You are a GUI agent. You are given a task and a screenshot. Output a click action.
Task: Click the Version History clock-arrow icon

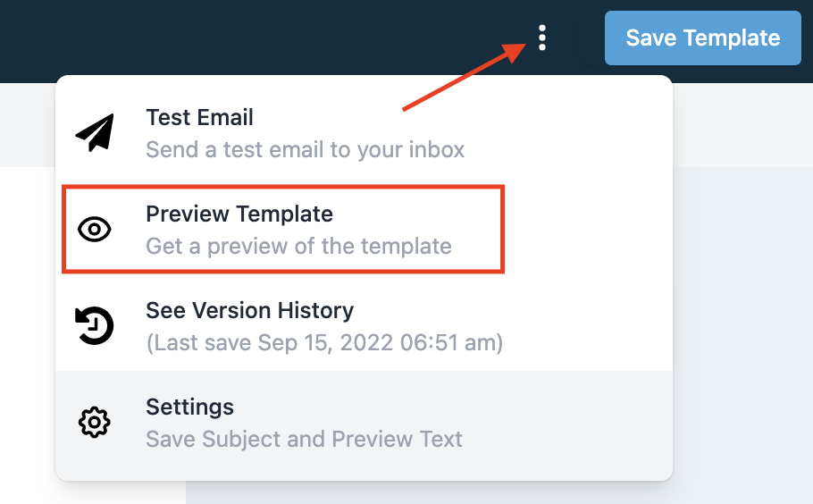pyautogui.click(x=95, y=325)
